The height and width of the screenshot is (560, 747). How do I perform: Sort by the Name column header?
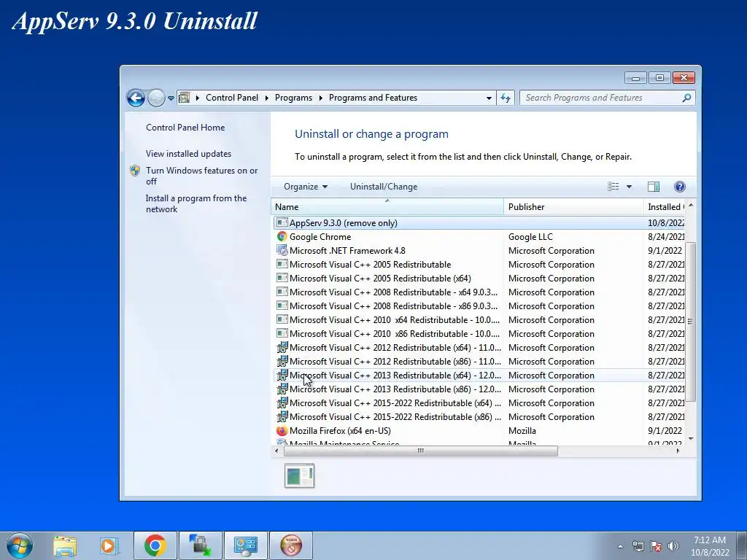point(387,206)
